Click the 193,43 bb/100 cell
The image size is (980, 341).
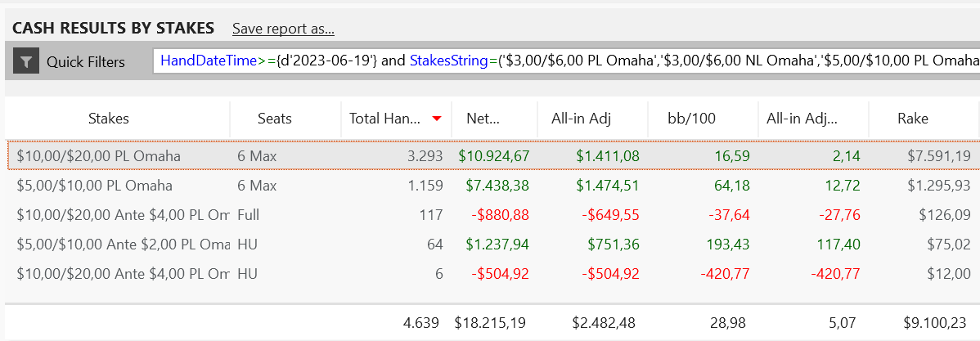(729, 245)
